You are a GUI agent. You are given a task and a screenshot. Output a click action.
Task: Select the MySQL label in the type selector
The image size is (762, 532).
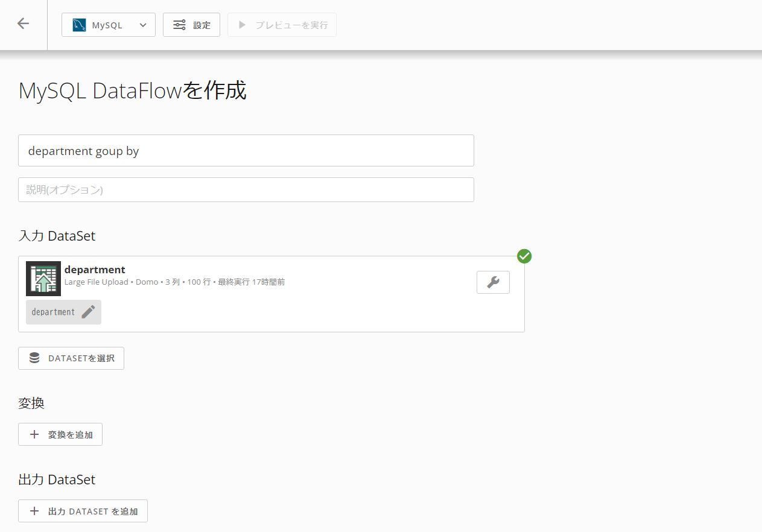coord(107,25)
